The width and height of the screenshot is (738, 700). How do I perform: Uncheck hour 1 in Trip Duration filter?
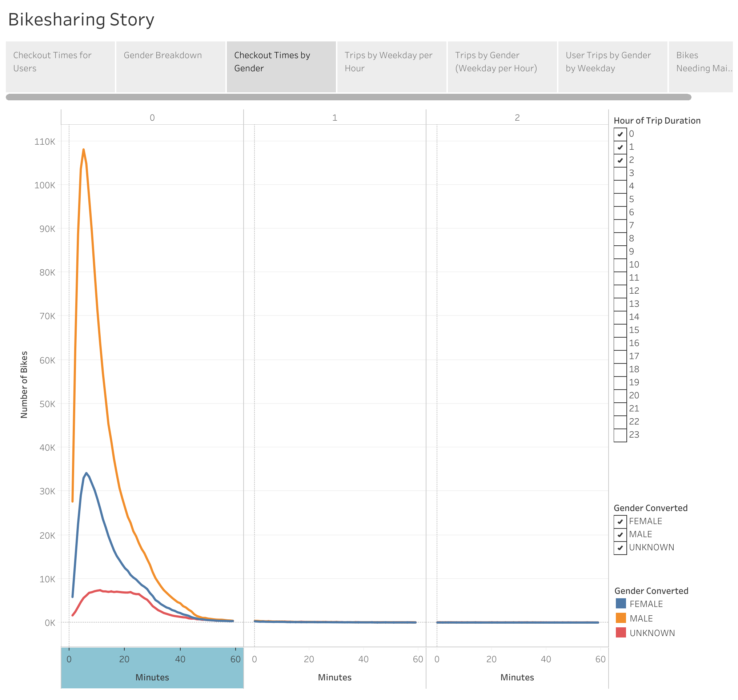coord(620,147)
